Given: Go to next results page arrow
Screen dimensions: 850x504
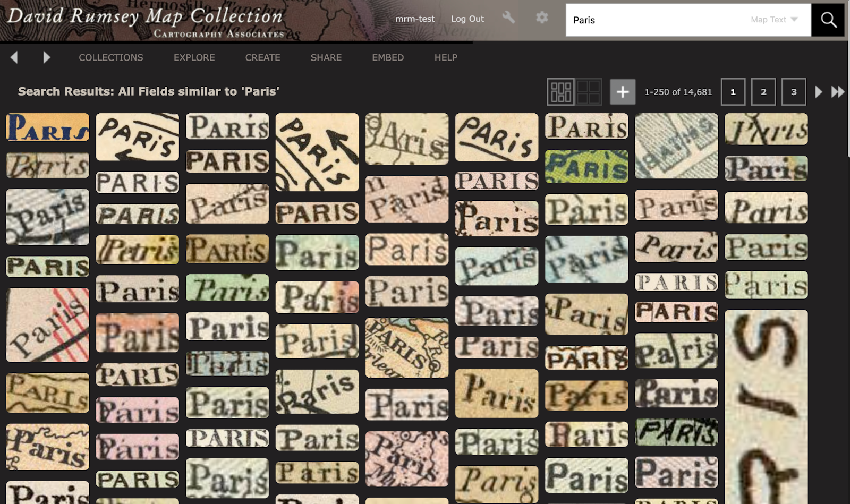Looking at the screenshot, I should click(x=819, y=92).
